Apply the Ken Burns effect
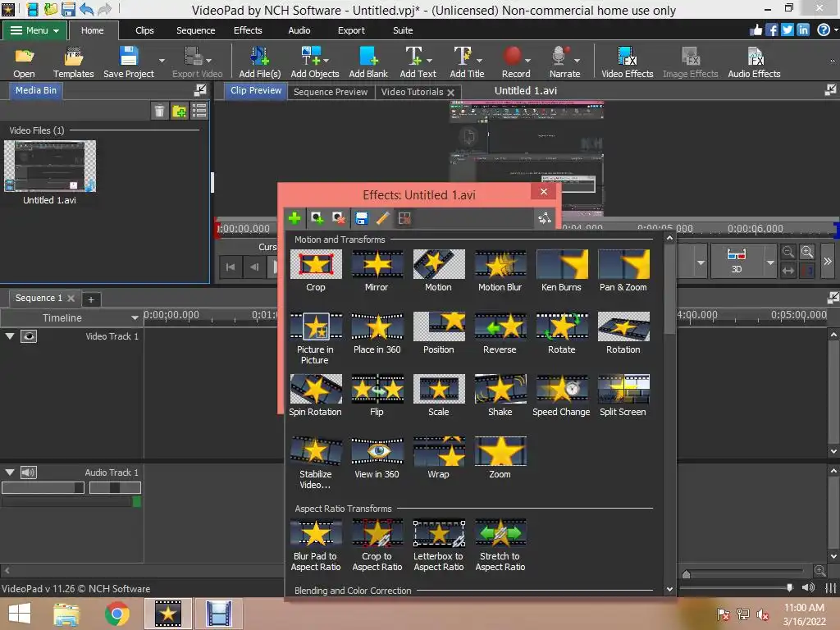 click(561, 271)
